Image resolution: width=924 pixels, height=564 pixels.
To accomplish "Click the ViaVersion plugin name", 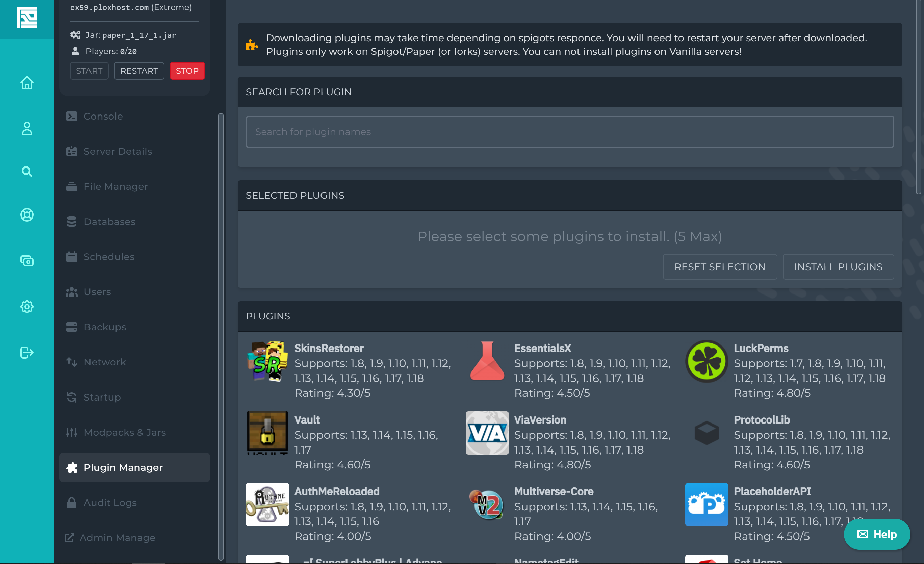I will coord(540,420).
